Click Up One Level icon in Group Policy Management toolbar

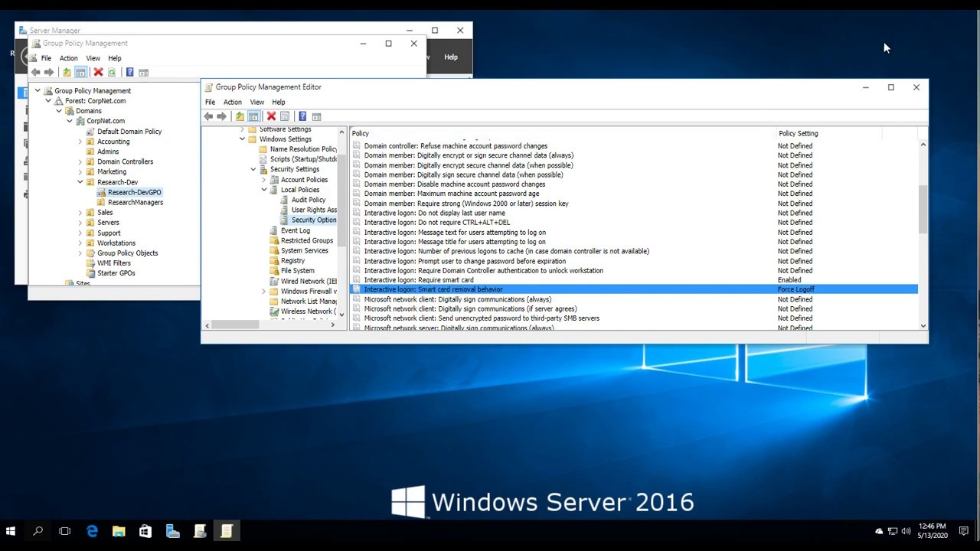point(67,72)
